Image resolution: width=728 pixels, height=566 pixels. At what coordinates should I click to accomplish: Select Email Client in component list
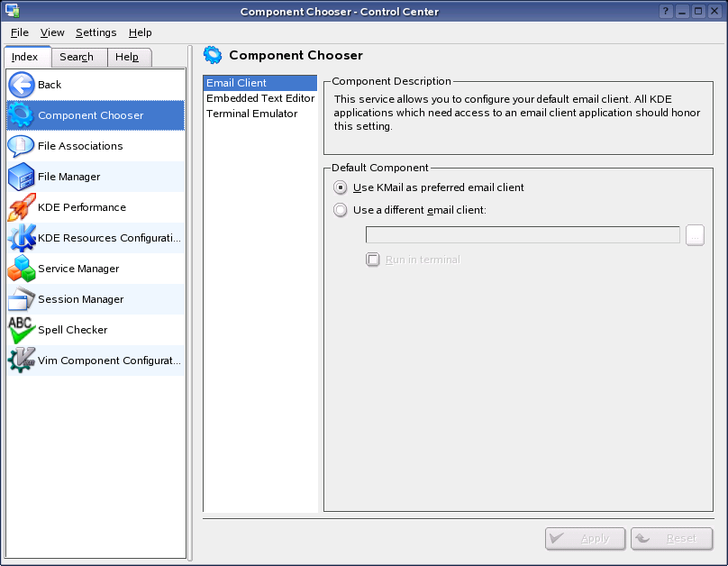(260, 83)
